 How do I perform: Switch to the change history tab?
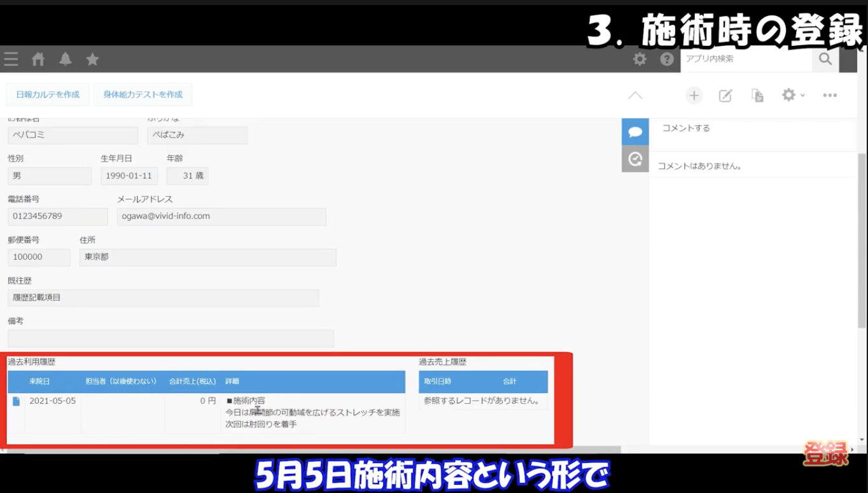(634, 158)
